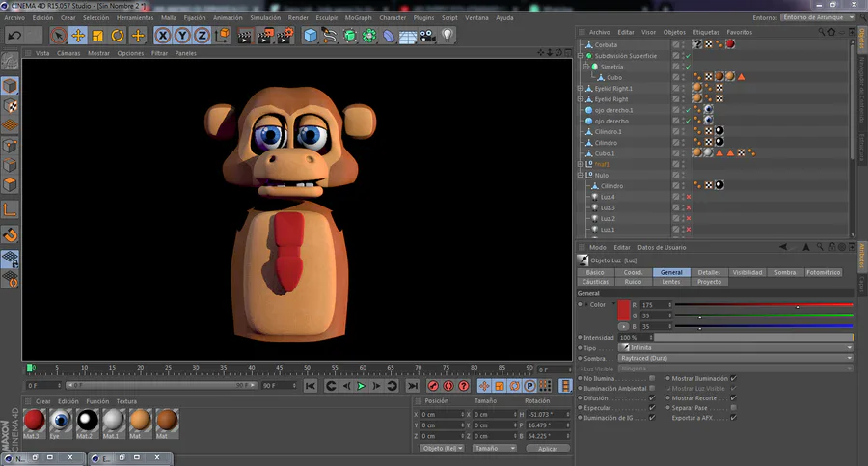Enable the No Iluminar checkbox

coord(653,378)
